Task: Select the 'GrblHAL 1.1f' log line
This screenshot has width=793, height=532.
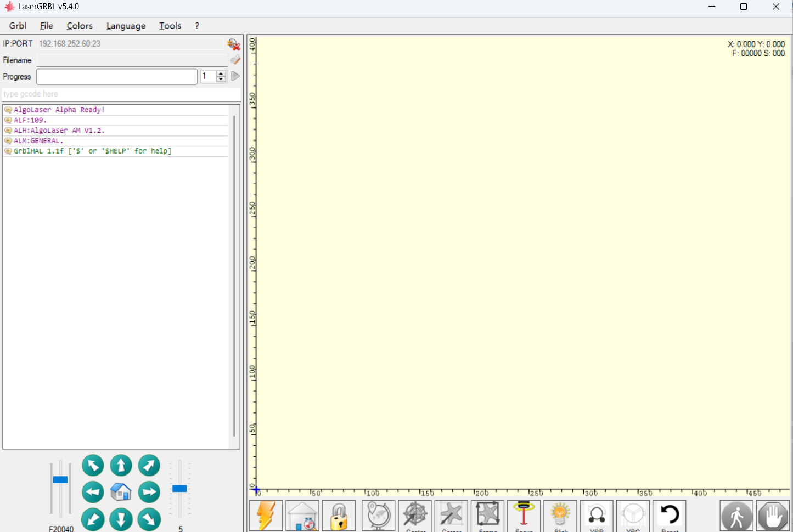Action: [x=116, y=151]
